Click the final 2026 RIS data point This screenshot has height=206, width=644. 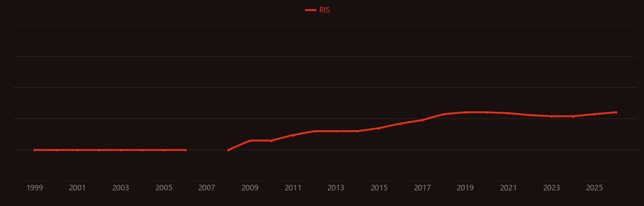coord(616,112)
